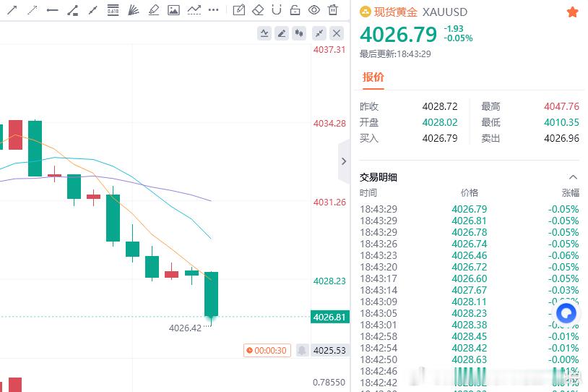Select the trend angle line tool

pos(73,10)
